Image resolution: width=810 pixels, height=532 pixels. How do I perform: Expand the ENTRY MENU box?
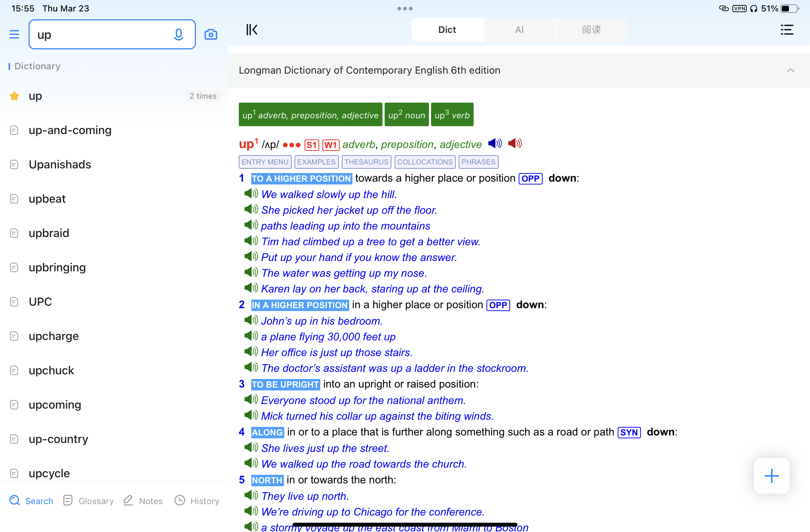point(265,162)
